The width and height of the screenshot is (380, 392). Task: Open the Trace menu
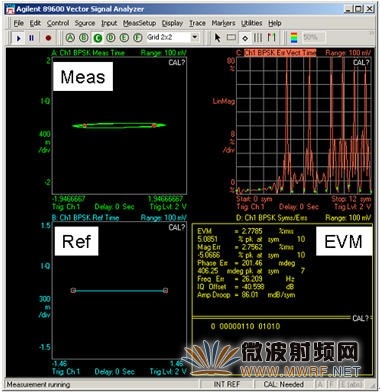pyautogui.click(x=197, y=23)
